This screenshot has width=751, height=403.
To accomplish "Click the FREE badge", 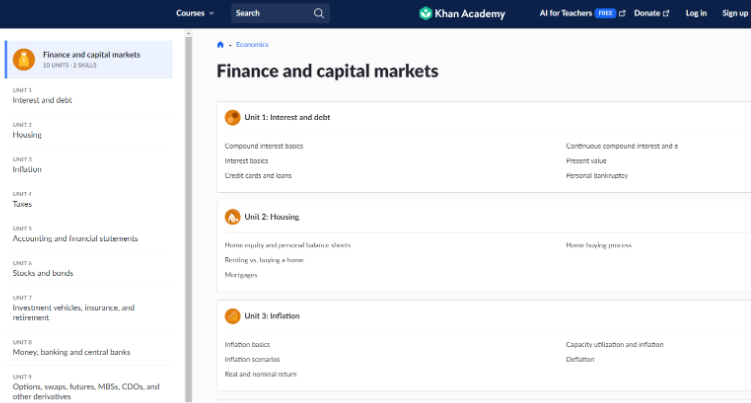I will coord(605,13).
